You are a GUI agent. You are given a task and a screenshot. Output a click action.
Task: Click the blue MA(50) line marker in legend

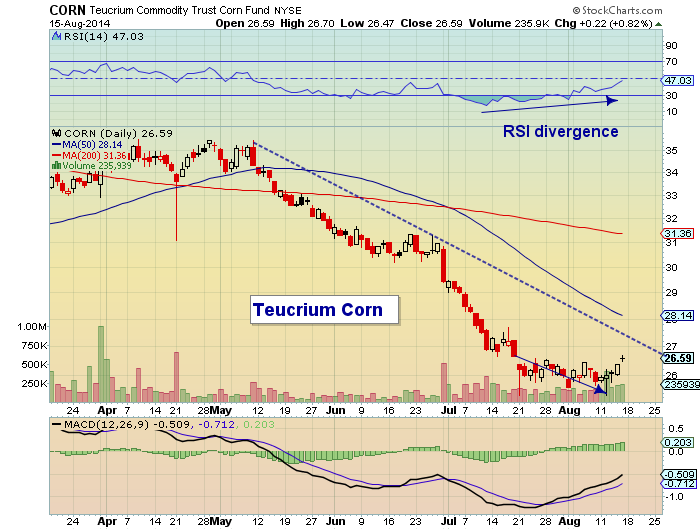(x=56, y=145)
